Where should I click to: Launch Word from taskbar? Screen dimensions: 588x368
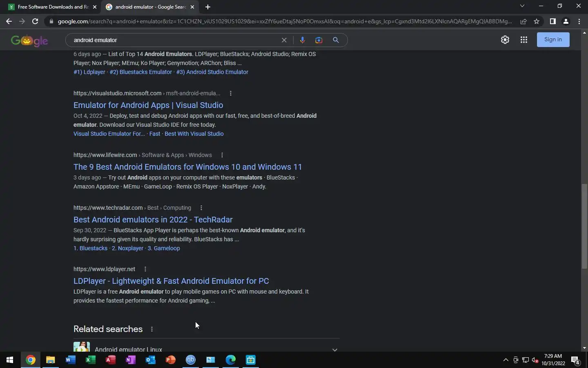(x=70, y=360)
